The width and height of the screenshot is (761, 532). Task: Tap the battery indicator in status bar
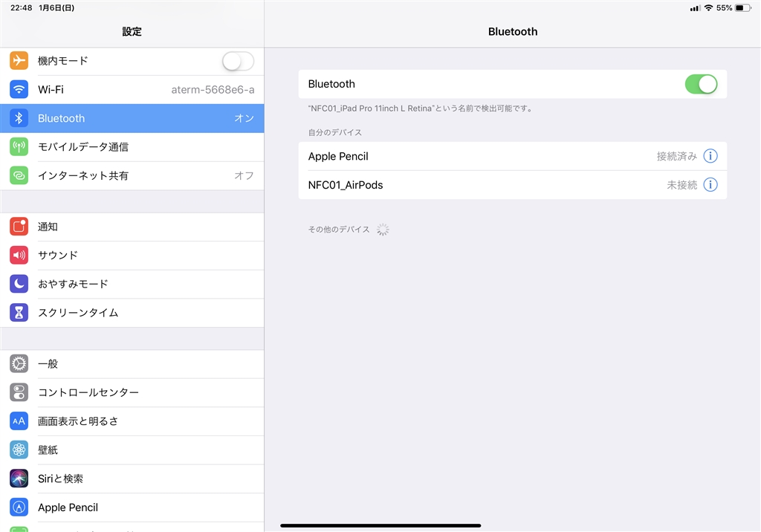click(x=743, y=7)
